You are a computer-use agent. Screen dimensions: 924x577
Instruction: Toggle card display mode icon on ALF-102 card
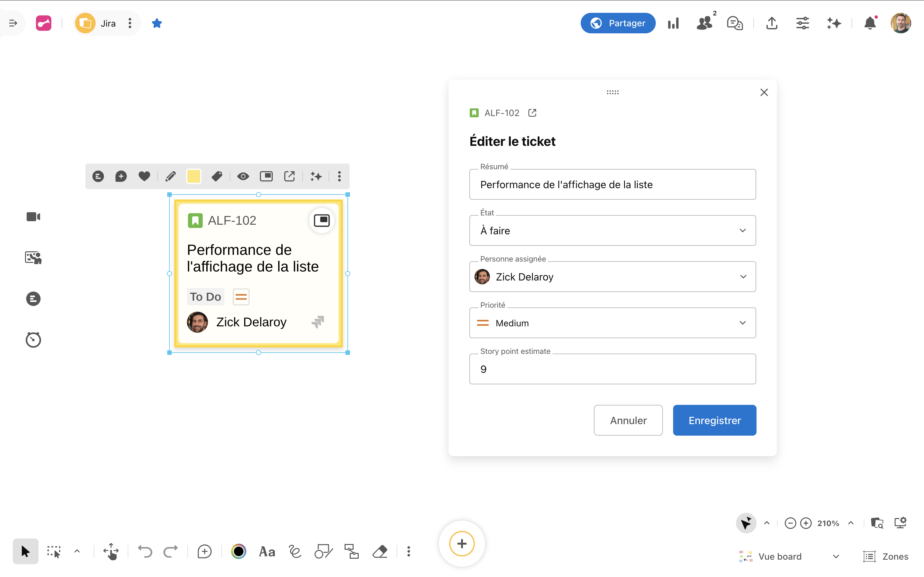click(x=321, y=220)
